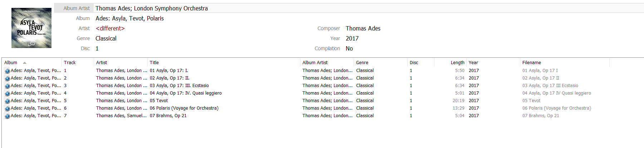Screen dimensions: 644x148
Task: Click the file icon of track 5 row
Action: point(7,101)
